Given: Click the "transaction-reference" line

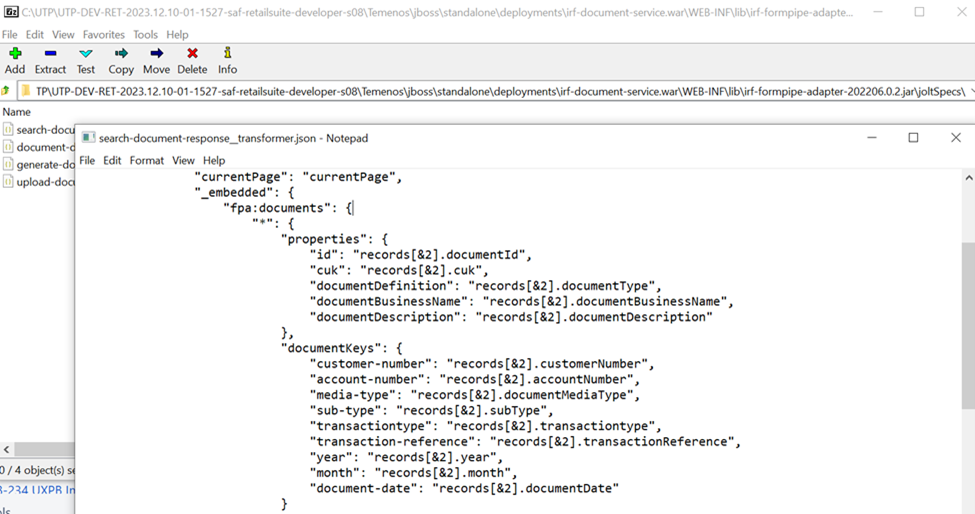Looking at the screenshot, I should click(x=525, y=441).
